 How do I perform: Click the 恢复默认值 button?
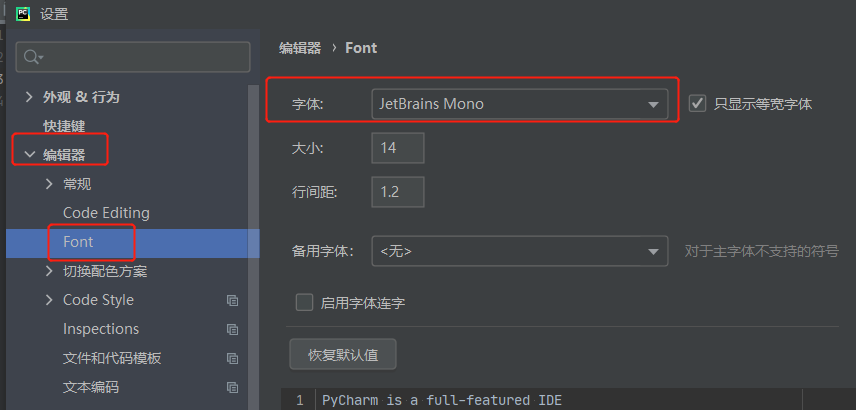coord(343,355)
